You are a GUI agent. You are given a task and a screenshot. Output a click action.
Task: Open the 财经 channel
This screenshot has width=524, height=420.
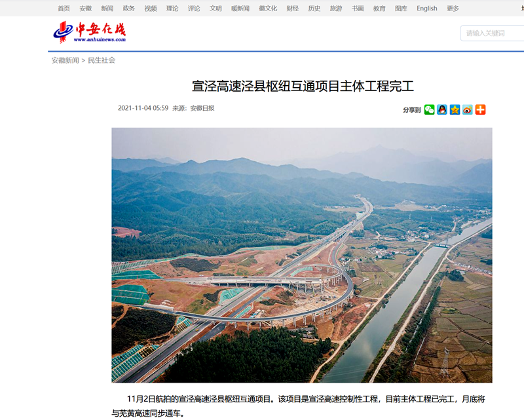(292, 9)
